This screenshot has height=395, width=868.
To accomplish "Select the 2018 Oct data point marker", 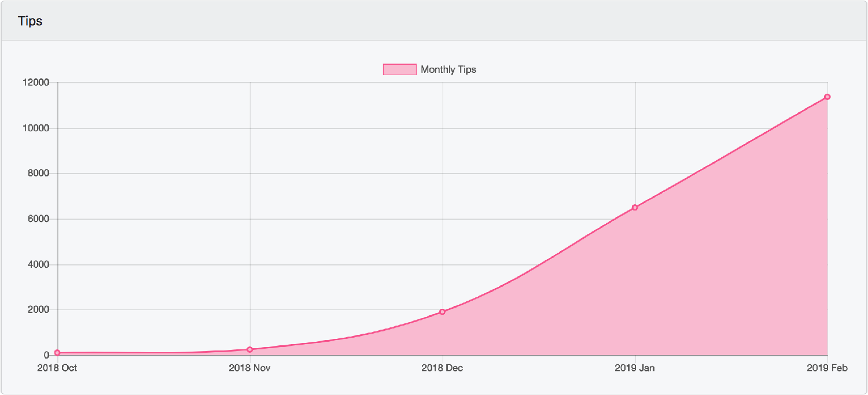I will [x=56, y=352].
